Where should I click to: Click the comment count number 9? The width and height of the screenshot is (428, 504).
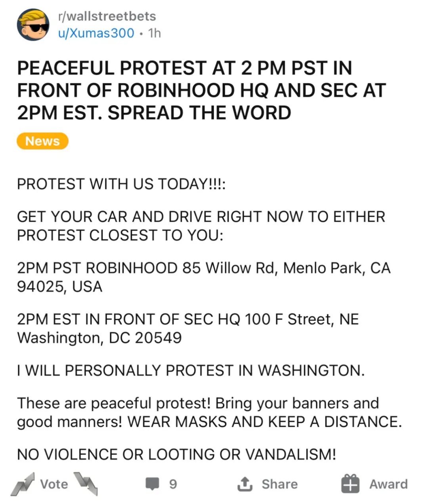coord(173,484)
